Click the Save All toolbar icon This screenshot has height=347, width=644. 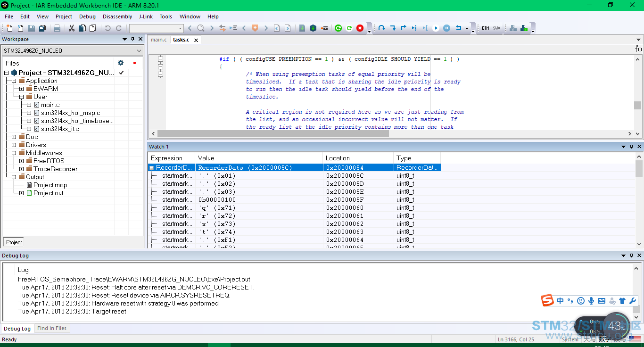click(42, 28)
